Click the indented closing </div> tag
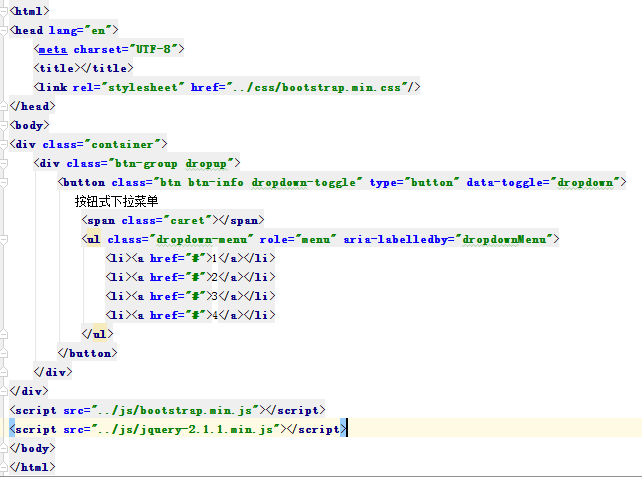 coord(53,372)
